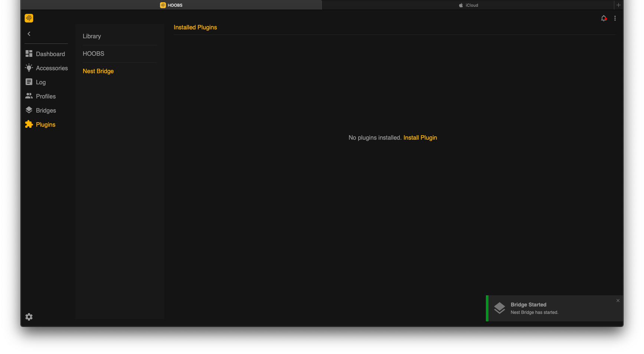Image resolution: width=644 pixels, height=354 pixels.
Task: Click the bridge icon in the notification
Action: tap(500, 308)
